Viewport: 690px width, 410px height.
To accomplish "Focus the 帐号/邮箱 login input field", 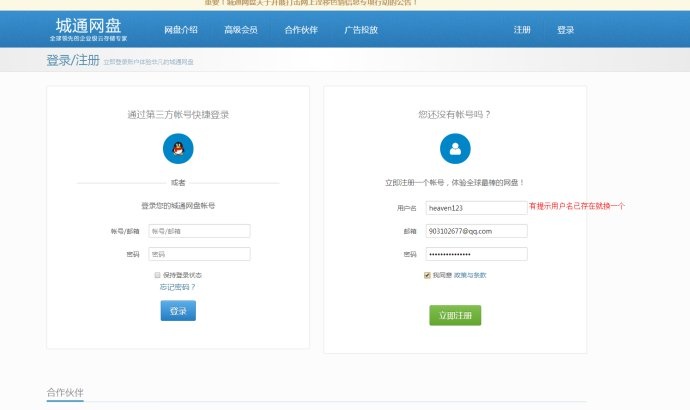I will click(x=199, y=231).
